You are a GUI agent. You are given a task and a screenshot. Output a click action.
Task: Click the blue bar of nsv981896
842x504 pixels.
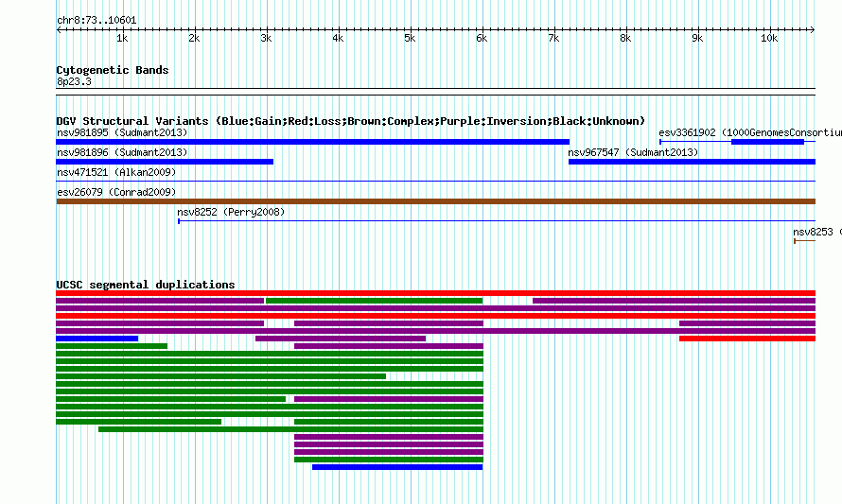165,162
